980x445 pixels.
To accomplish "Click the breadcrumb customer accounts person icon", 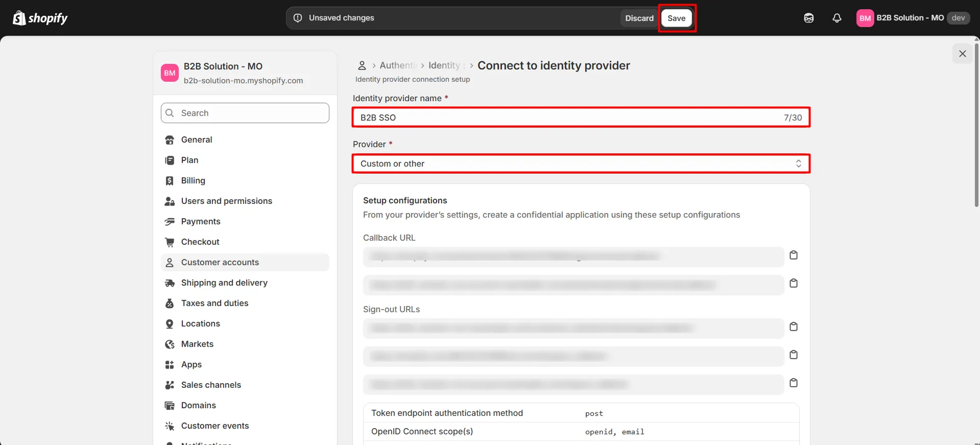I will [x=362, y=65].
